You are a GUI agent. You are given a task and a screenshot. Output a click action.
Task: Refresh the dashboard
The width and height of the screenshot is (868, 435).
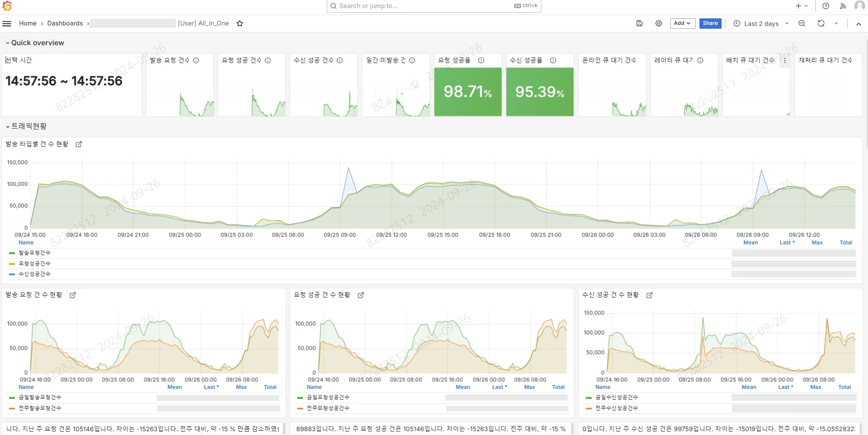point(820,23)
